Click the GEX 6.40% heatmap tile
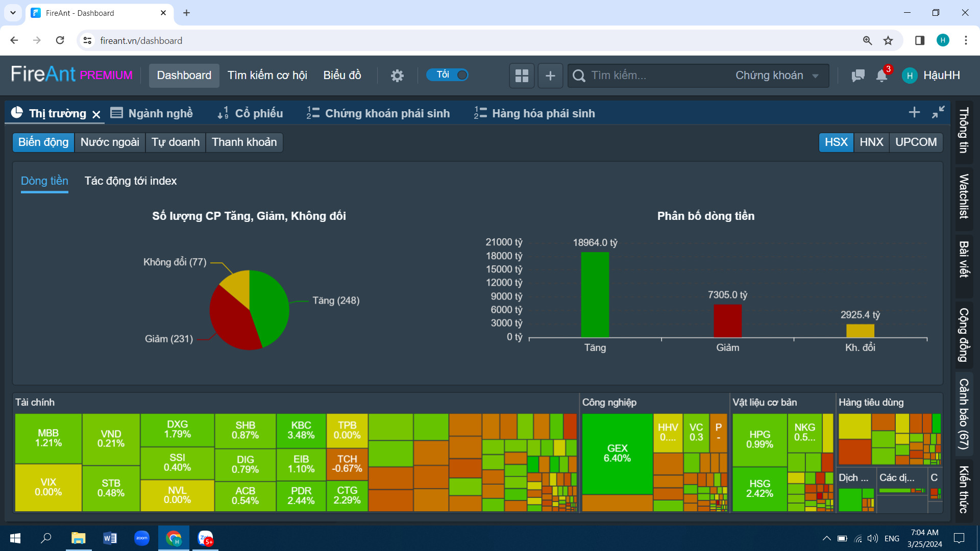 coord(617,453)
